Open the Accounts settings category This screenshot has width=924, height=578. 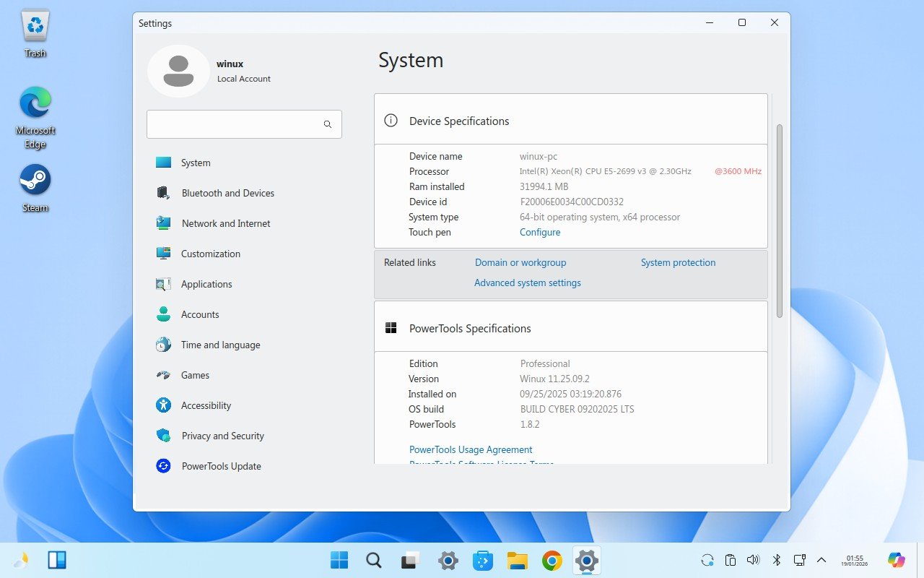(x=200, y=314)
